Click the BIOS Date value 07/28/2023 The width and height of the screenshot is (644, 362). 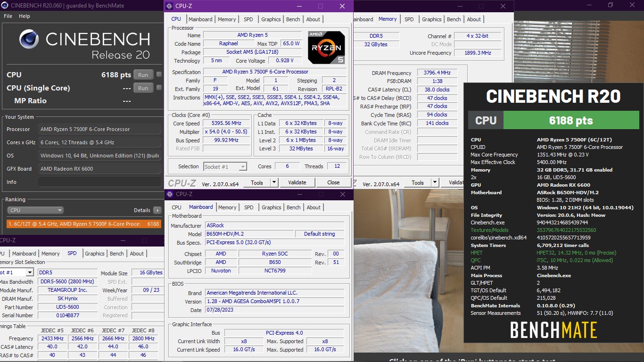[274, 310]
